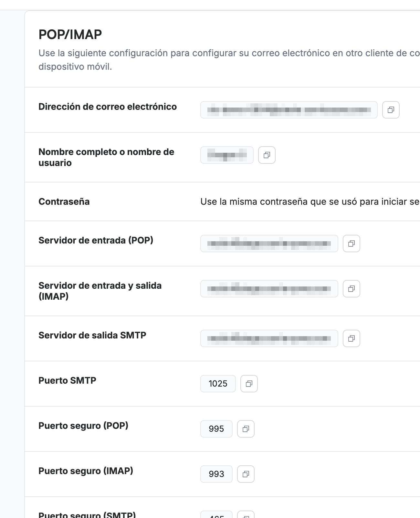This screenshot has height=518, width=420.
Task: Copy secure IMAP port 993
Action: pos(246,474)
